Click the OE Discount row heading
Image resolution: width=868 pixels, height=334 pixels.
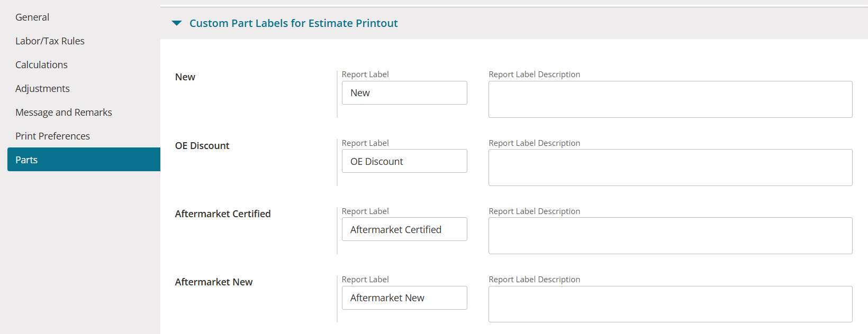point(202,146)
